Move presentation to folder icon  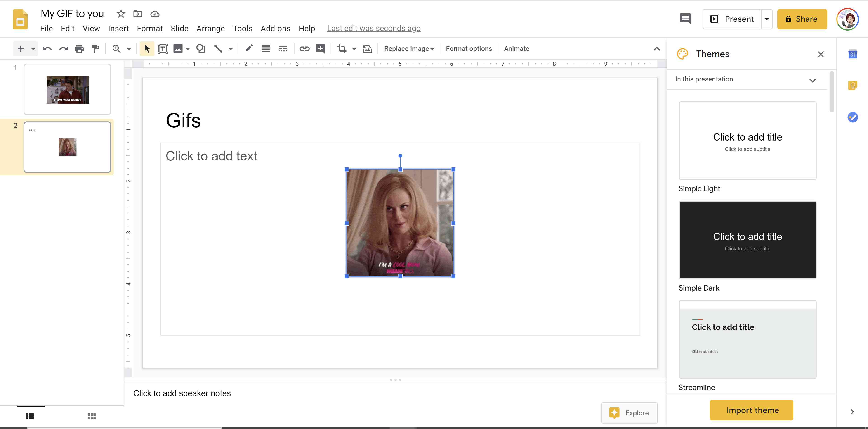[x=137, y=14]
